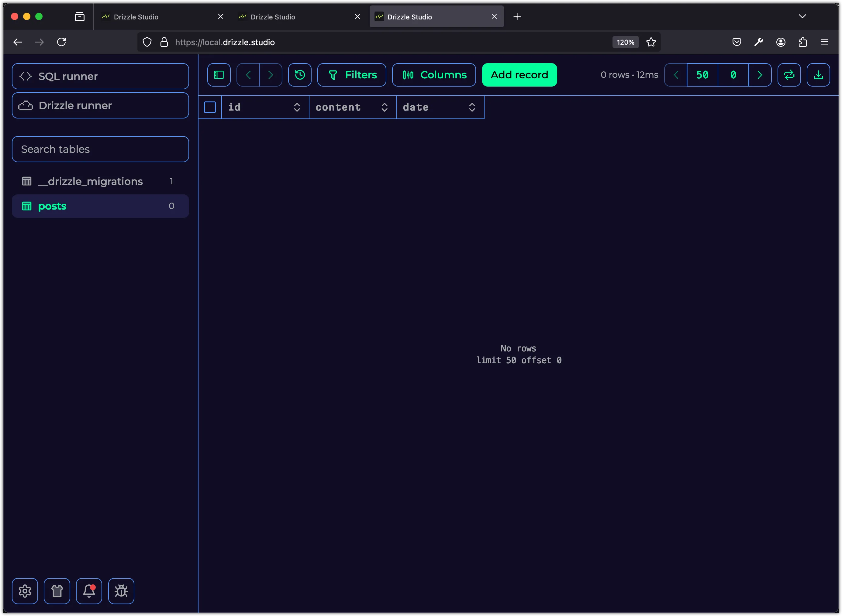842x616 pixels.
Task: Open the Drizzle runner
Action: tap(100, 105)
